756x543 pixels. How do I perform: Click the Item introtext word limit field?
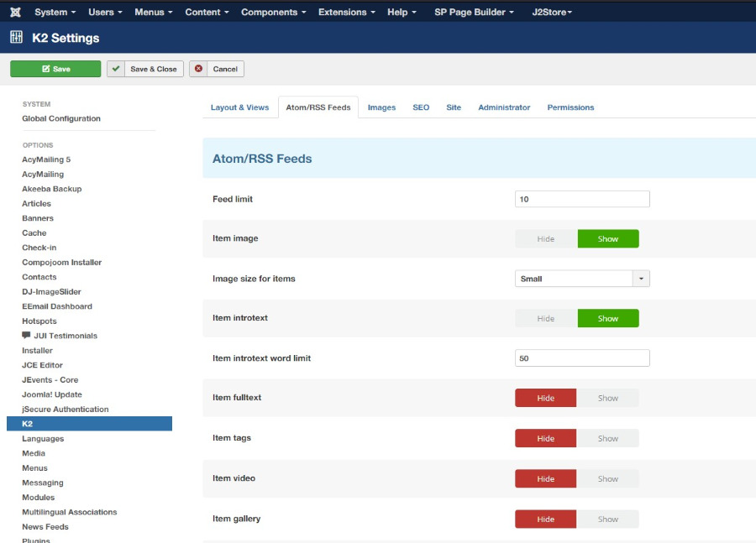coord(582,358)
